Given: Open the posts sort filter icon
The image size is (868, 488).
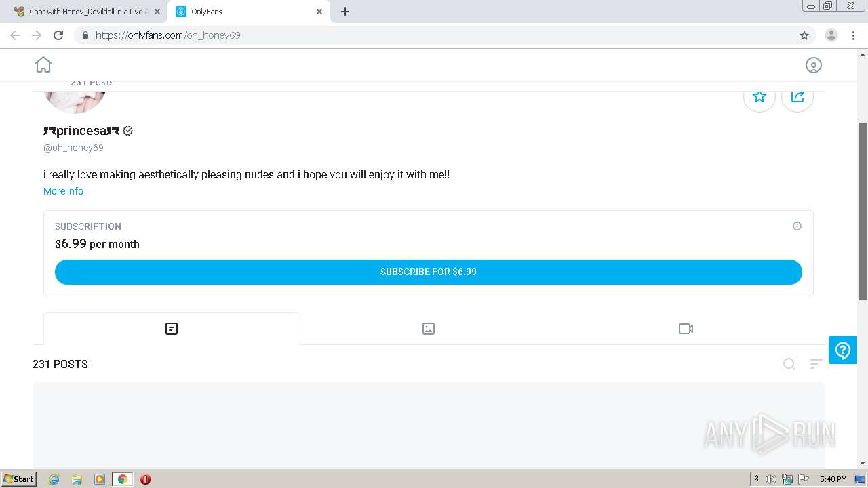Looking at the screenshot, I should click(816, 364).
